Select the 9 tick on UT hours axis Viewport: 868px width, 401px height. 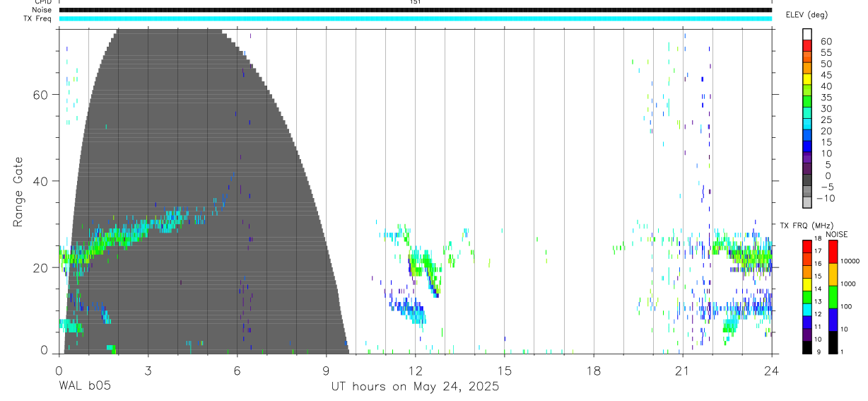pyautogui.click(x=326, y=369)
